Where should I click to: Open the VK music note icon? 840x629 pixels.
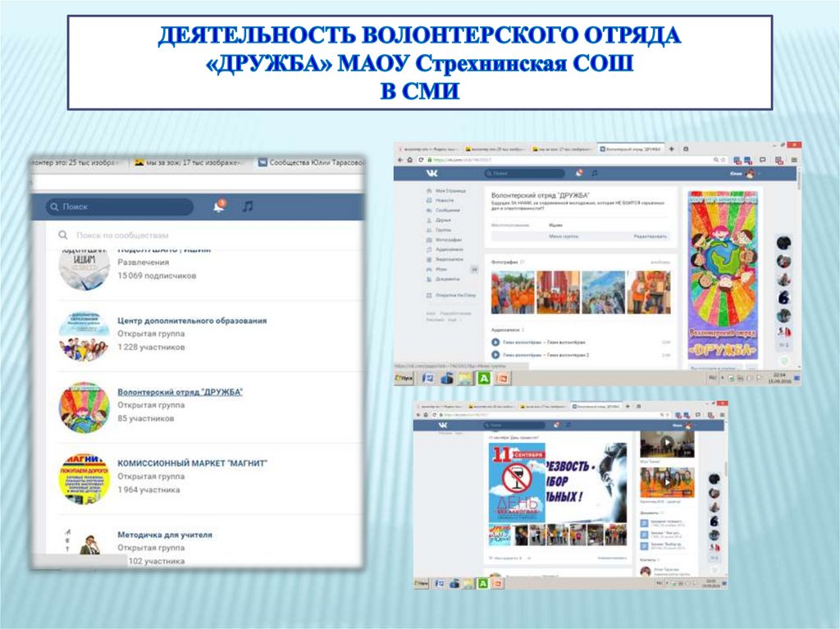tap(248, 207)
